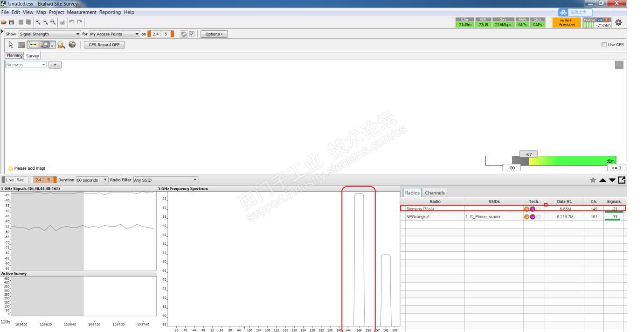Select the Siemens (7f:c8) radio row
The width and height of the screenshot is (644, 332).
513,208
